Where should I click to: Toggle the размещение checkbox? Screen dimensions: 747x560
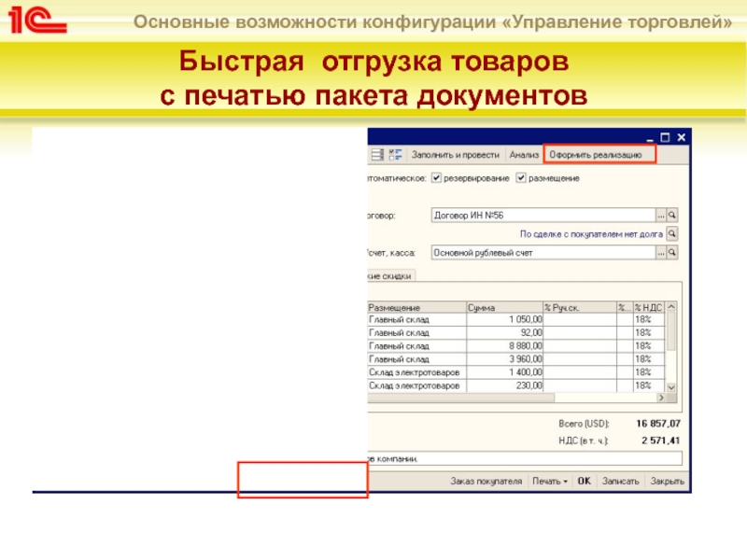click(521, 178)
